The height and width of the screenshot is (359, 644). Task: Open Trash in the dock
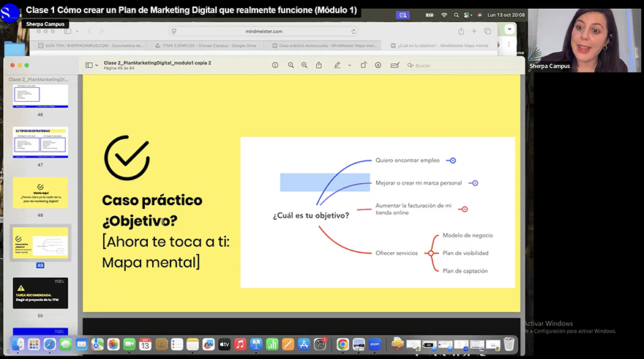(509, 344)
